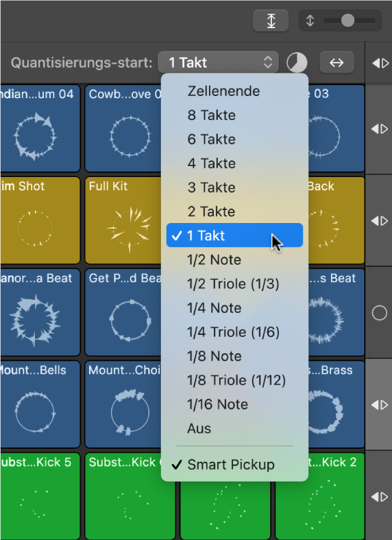Open Quantisierungs-start popup showing 1 Takt

[218, 62]
